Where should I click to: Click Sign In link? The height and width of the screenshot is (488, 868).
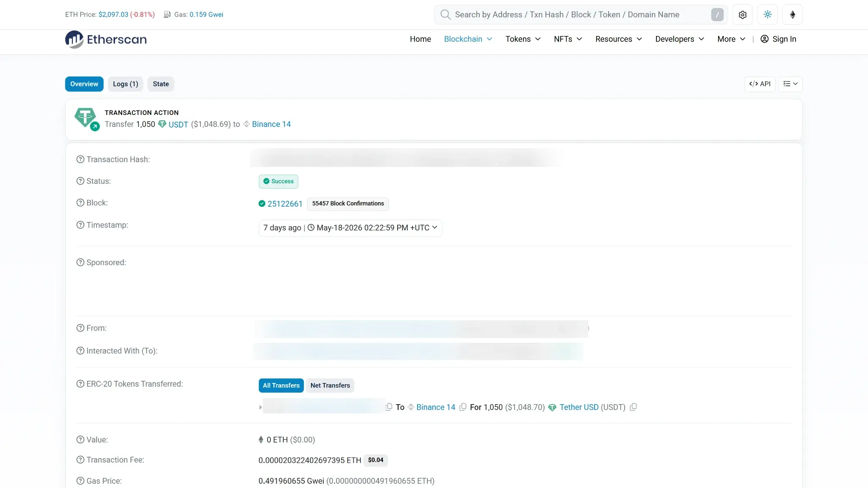pos(784,39)
